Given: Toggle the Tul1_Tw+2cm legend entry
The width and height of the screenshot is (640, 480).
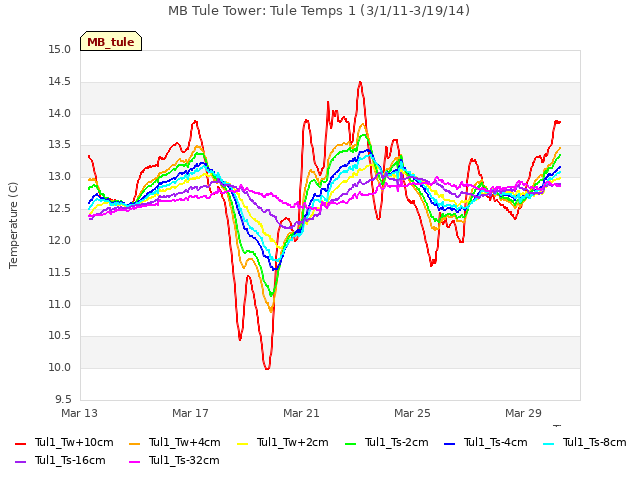Looking at the screenshot, I should (x=282, y=442).
